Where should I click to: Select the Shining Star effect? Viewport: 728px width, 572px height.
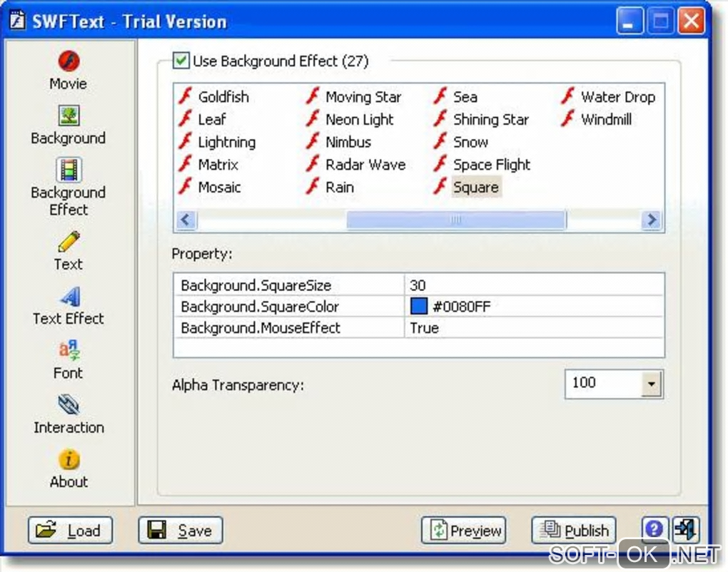coord(491,120)
